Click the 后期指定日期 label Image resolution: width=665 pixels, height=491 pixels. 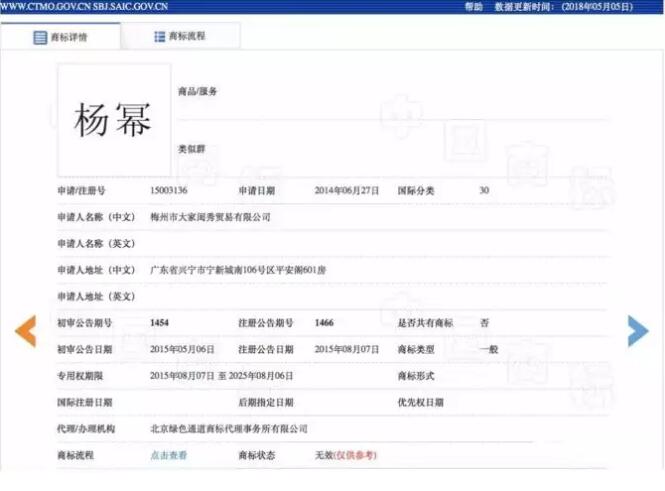pyautogui.click(x=265, y=402)
